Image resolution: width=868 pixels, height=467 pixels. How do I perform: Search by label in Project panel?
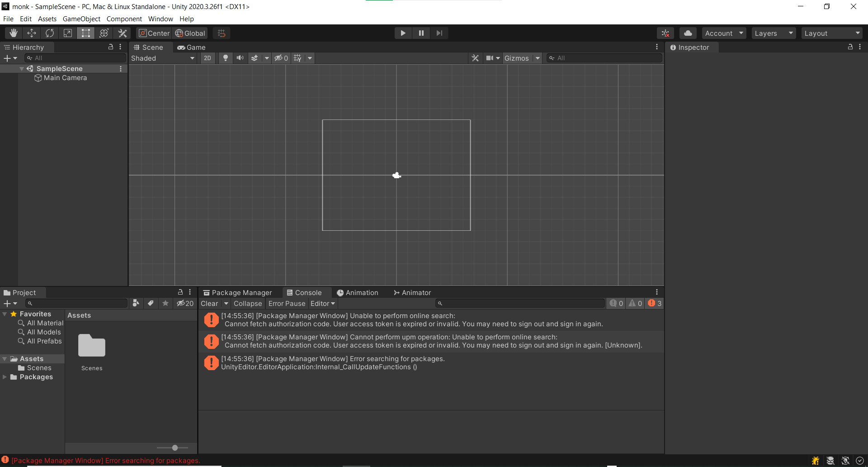[151, 304]
